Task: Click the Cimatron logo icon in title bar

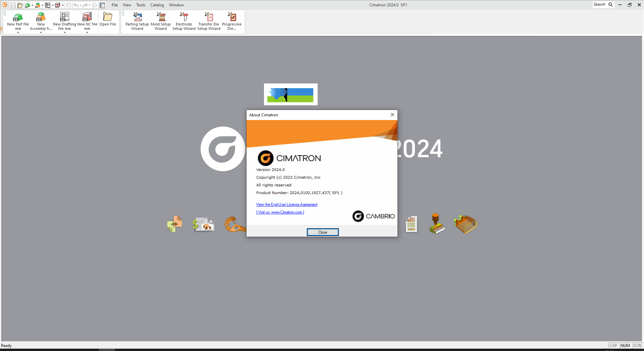Action: [x=5, y=5]
